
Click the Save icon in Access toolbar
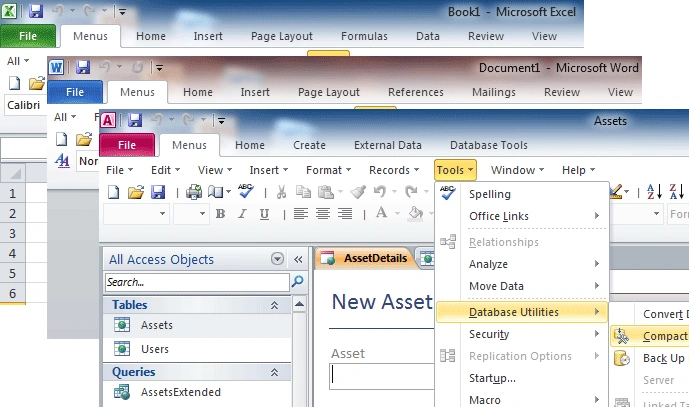point(158,192)
